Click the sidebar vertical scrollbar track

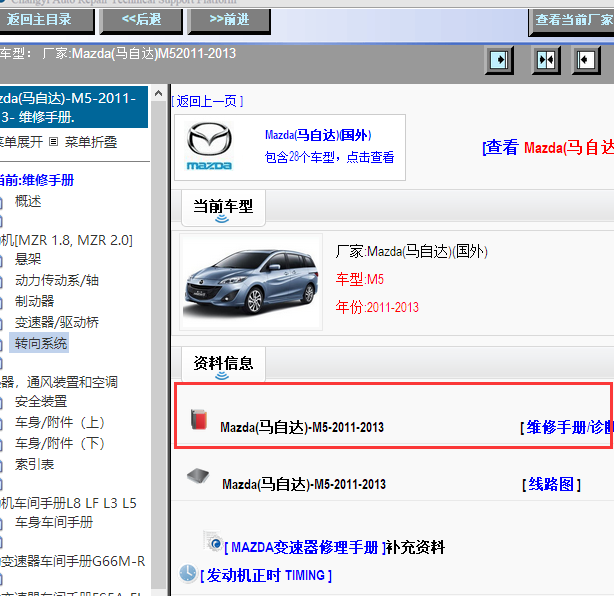pyautogui.click(x=159, y=345)
